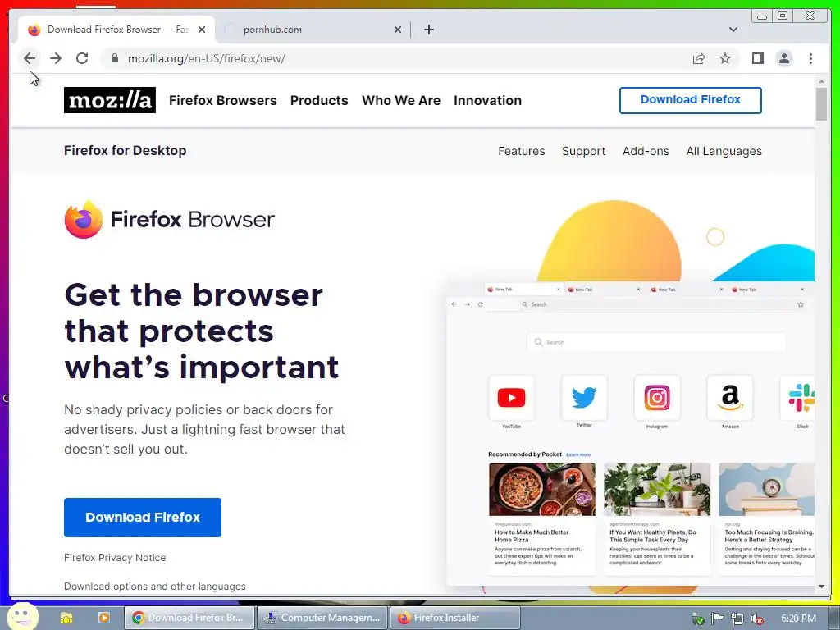840x630 pixels.
Task: Switch to Firefox Installer taskbar button
Action: 455,618
